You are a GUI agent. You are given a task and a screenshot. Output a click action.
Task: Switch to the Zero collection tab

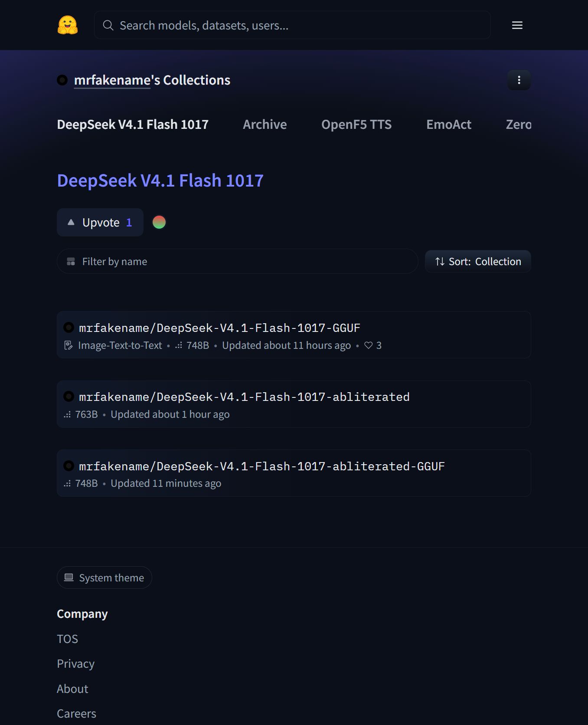point(519,125)
